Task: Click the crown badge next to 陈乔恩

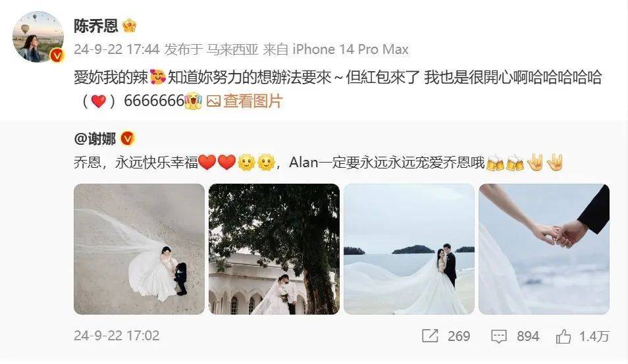Action: [x=130, y=26]
